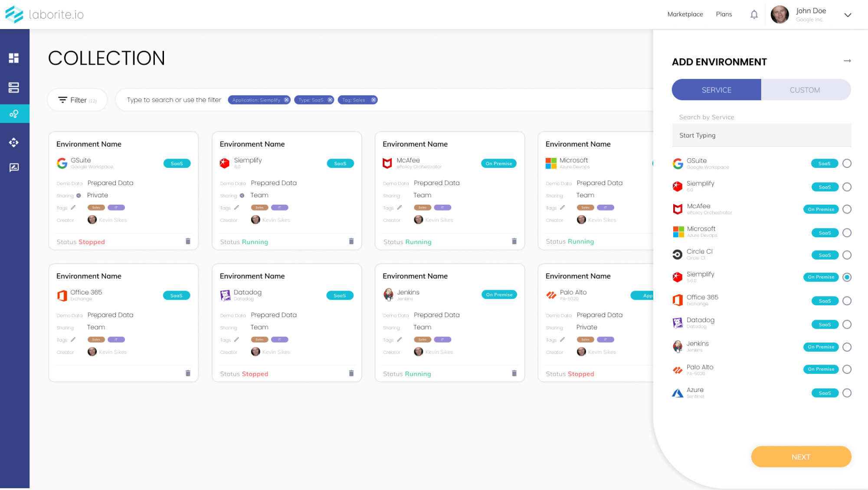This screenshot has width=868, height=490.
Task: Open the feedback chat icon in sidebar
Action: pos(14,167)
